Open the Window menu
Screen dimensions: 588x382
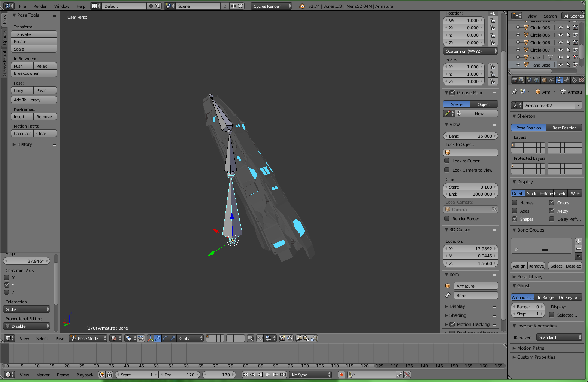point(61,6)
